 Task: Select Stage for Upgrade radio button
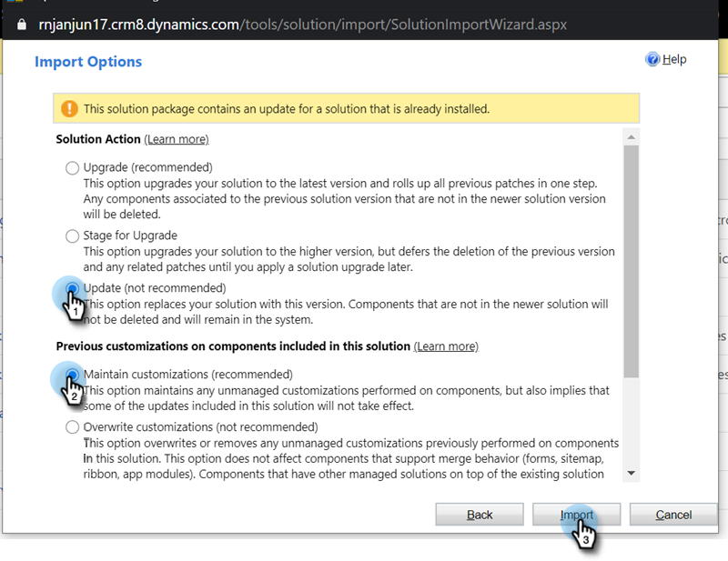point(72,235)
